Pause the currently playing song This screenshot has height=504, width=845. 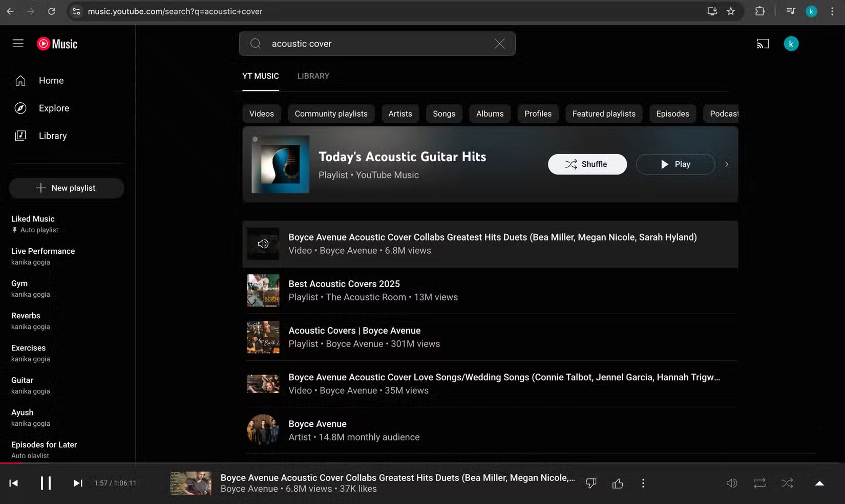[x=46, y=483]
